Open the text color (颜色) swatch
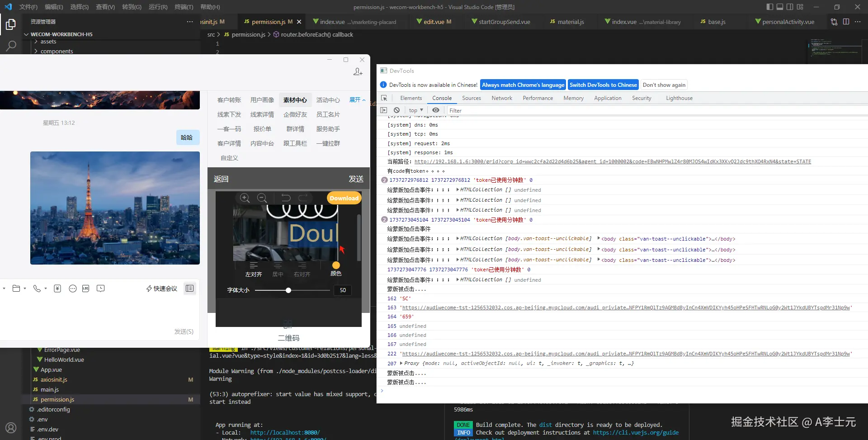Screen dimensions: 868x440 click(336, 265)
